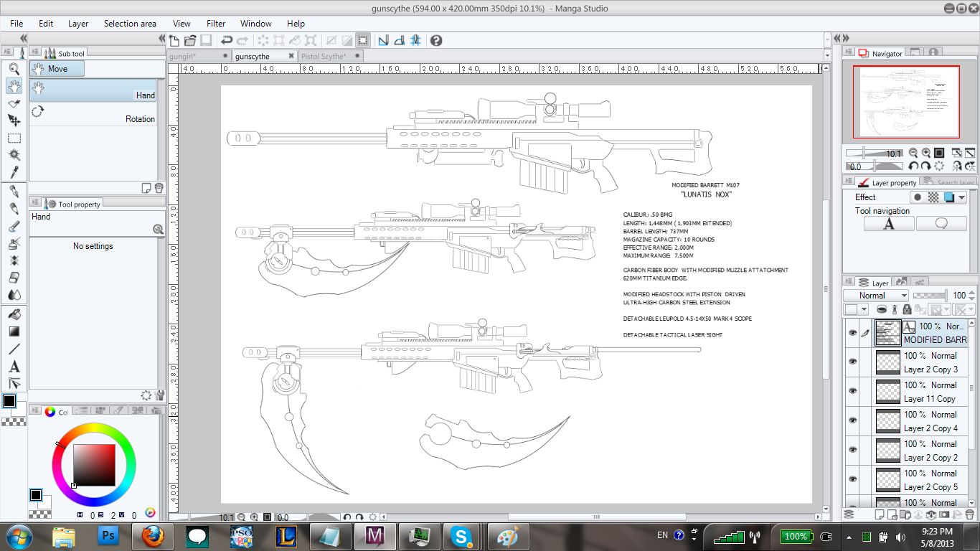Hide the Layer 11 Copy layer
The image size is (980, 551).
click(x=852, y=392)
